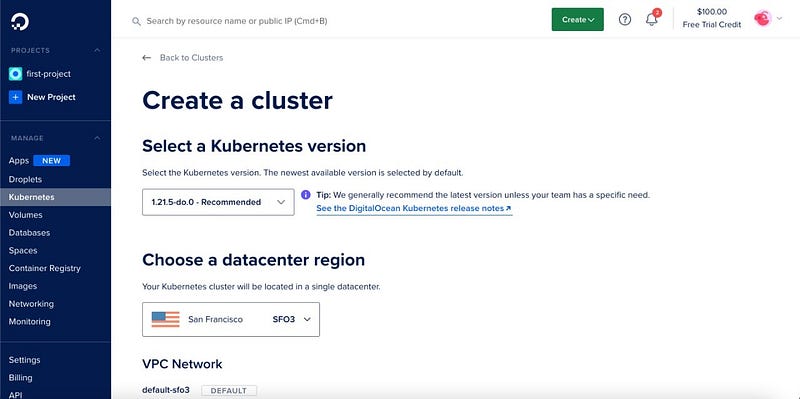Image resolution: width=800 pixels, height=399 pixels.
Task: Open DigitalOcean Kubernetes release notes link
Action: point(414,208)
